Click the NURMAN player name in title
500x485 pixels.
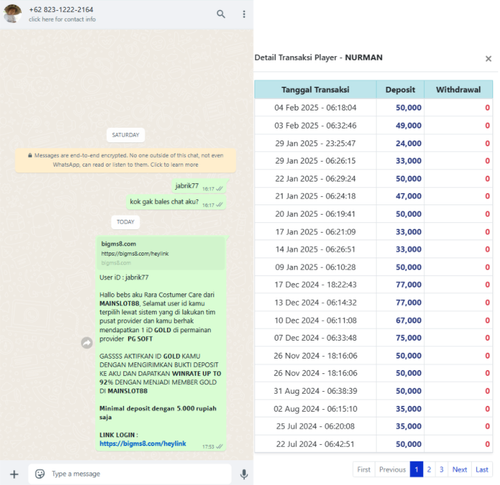point(364,57)
